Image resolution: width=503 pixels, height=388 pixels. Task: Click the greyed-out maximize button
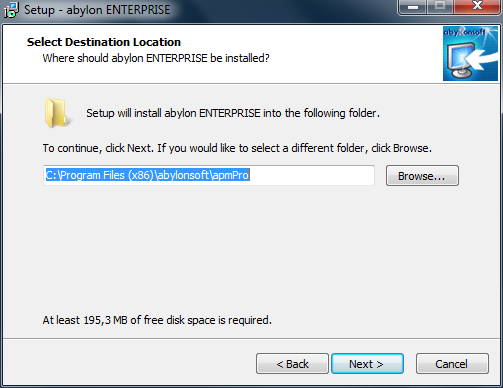click(440, 7)
